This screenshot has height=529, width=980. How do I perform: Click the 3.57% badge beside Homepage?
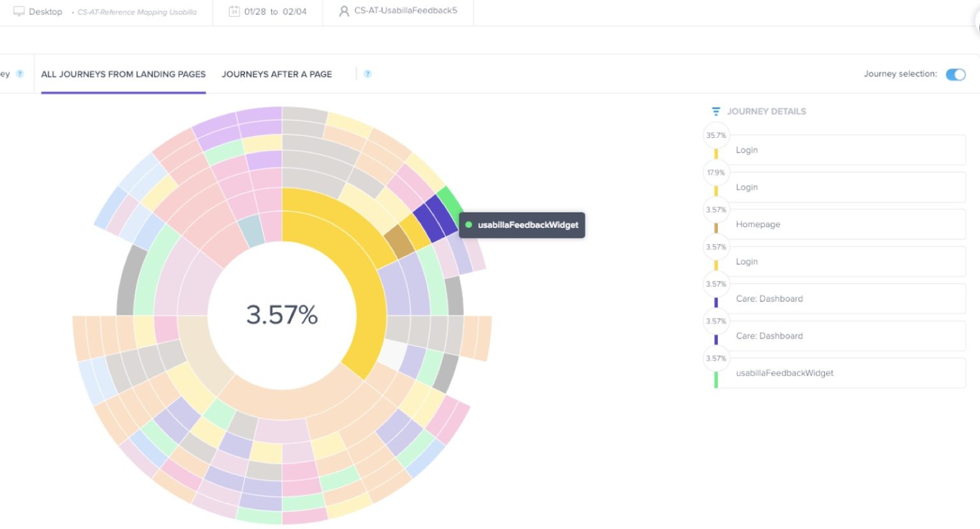tap(716, 210)
